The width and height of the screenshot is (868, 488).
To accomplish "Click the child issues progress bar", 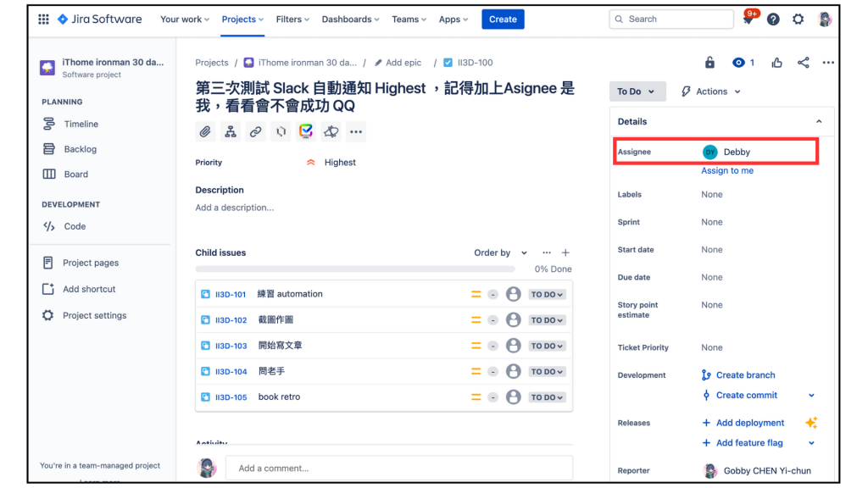I will [x=355, y=269].
